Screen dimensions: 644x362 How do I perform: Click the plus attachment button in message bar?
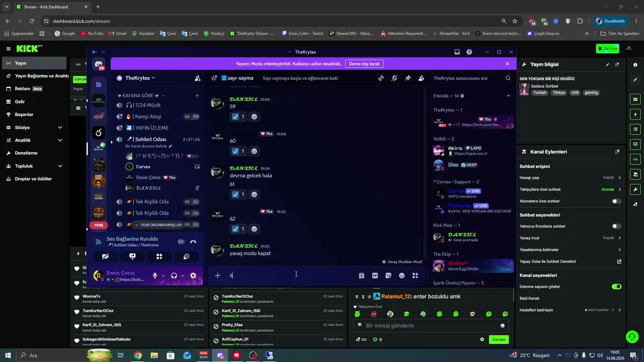[x=218, y=276]
